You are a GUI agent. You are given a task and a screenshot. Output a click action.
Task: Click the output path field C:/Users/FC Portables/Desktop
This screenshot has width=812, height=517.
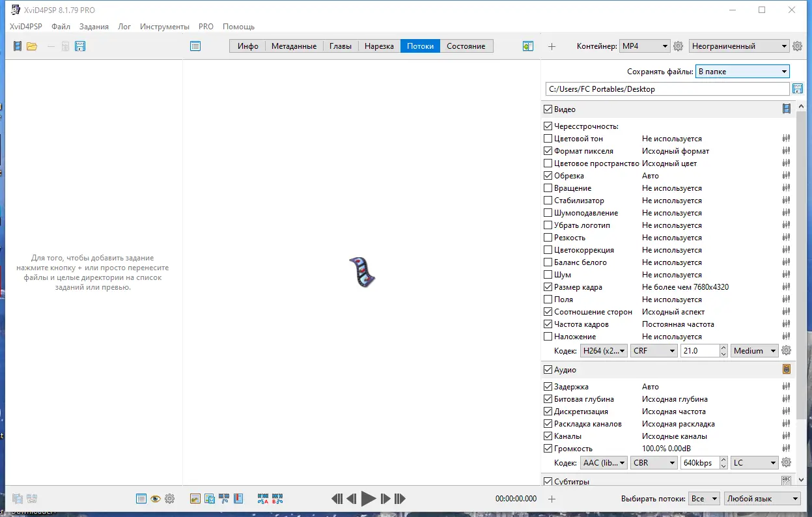point(667,89)
